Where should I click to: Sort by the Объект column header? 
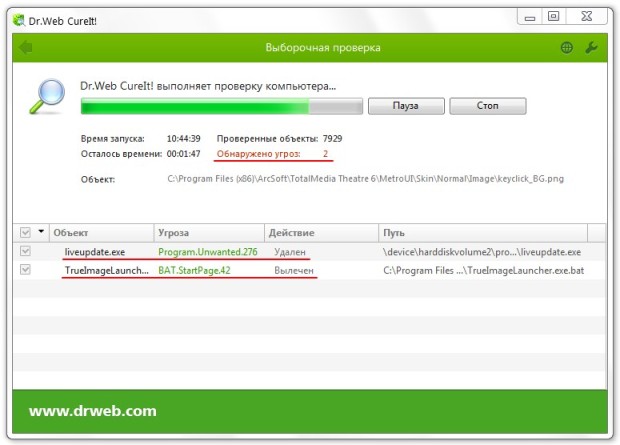coord(101,233)
